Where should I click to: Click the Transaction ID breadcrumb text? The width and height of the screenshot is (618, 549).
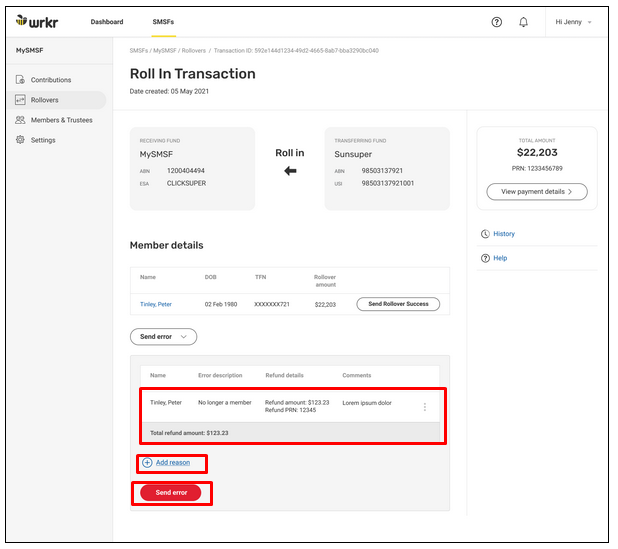click(x=296, y=50)
